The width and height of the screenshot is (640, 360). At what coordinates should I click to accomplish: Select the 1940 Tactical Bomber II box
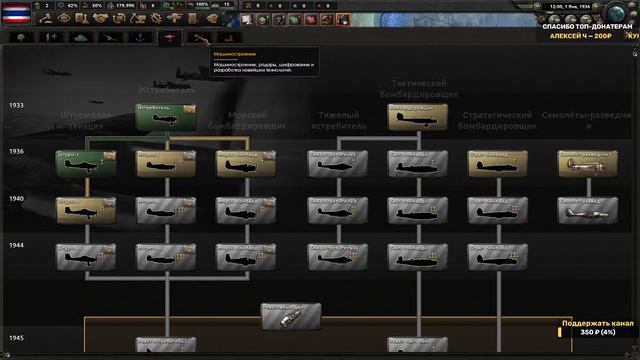(417, 211)
